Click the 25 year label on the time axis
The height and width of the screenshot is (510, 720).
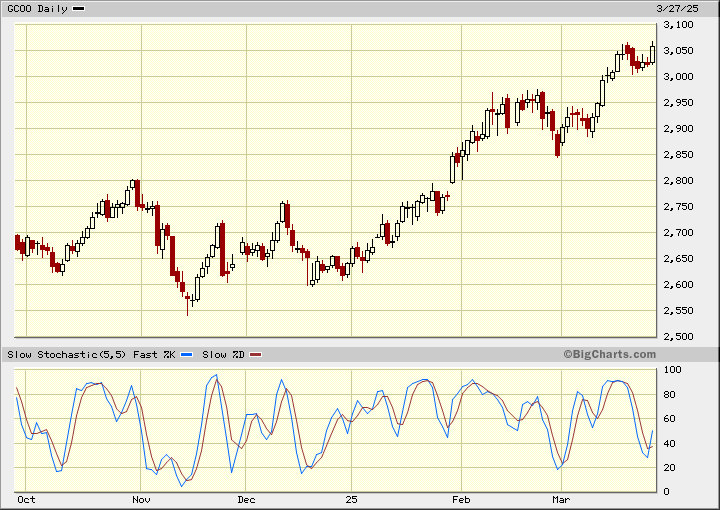[x=351, y=499]
